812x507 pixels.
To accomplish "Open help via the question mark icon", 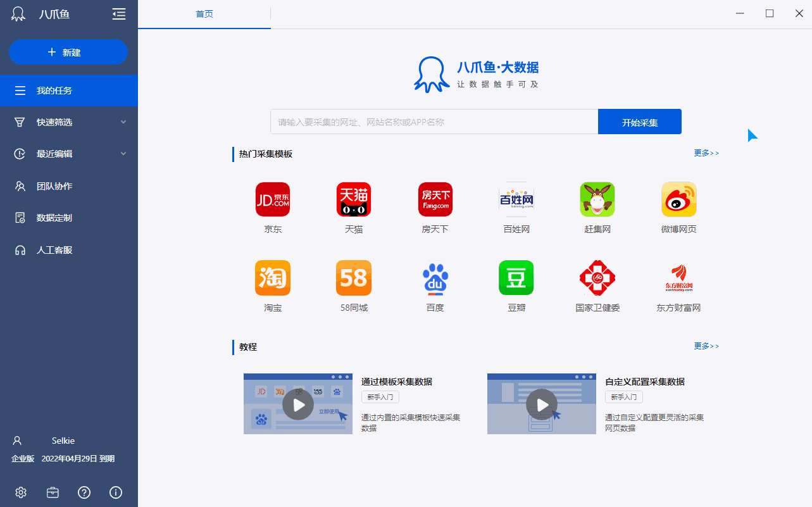I will 84,492.
